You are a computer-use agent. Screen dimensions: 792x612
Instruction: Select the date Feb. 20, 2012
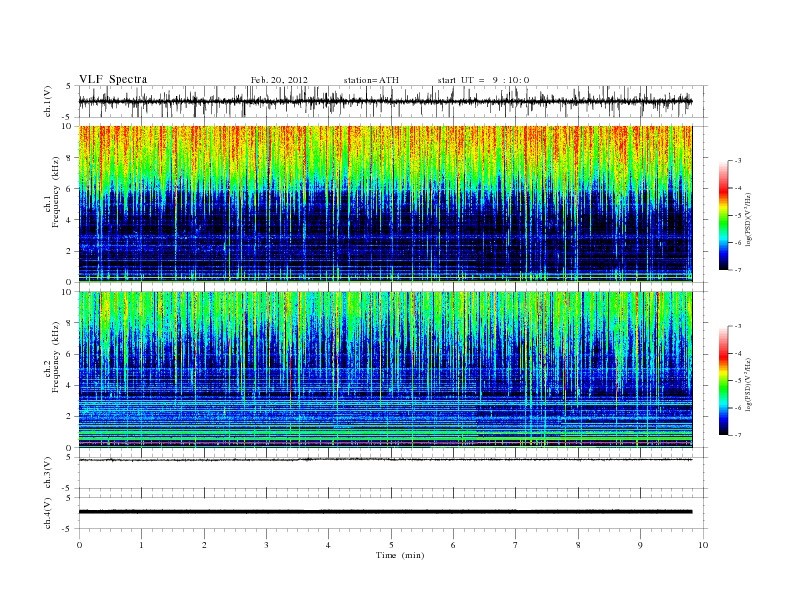tap(279, 80)
